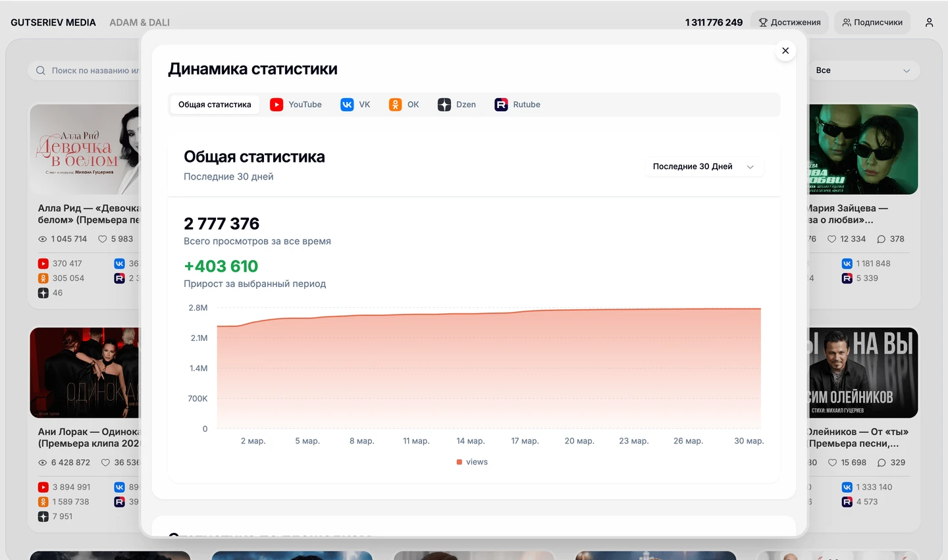Click the heart icon near 12 334
The height and width of the screenshot is (560, 948).
832,239
